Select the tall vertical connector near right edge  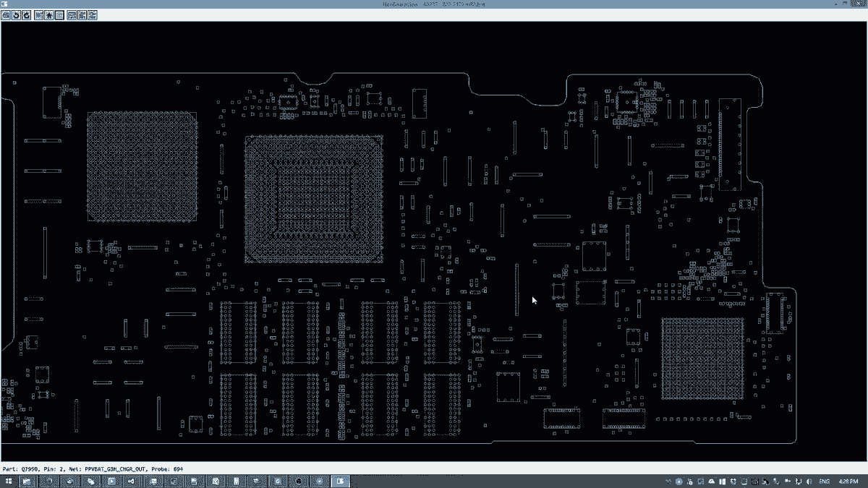point(729,145)
